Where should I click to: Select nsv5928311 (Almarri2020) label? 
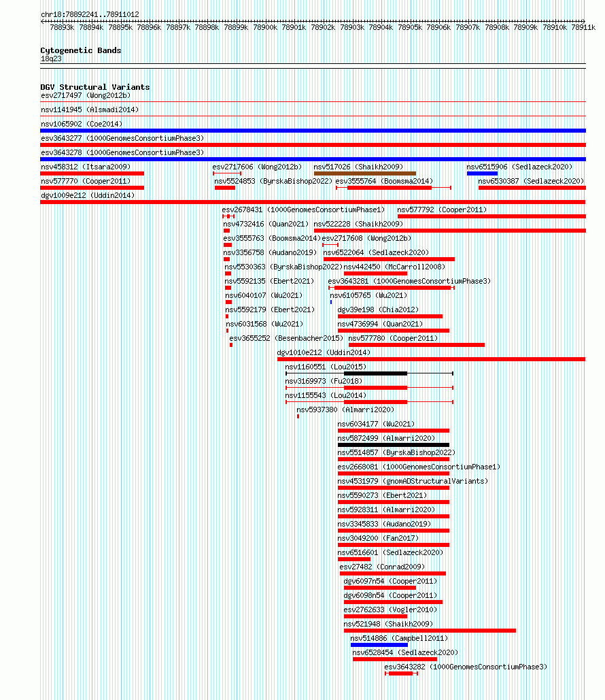386,510
